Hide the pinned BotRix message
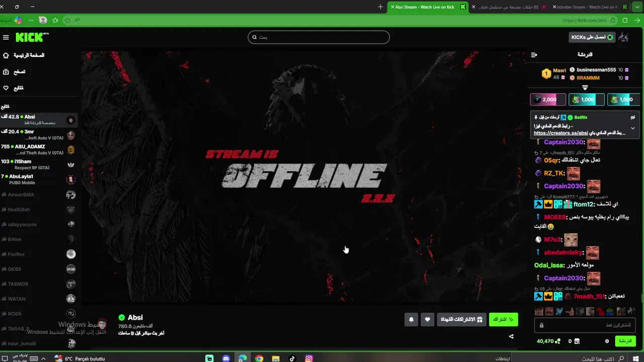 (x=633, y=117)
